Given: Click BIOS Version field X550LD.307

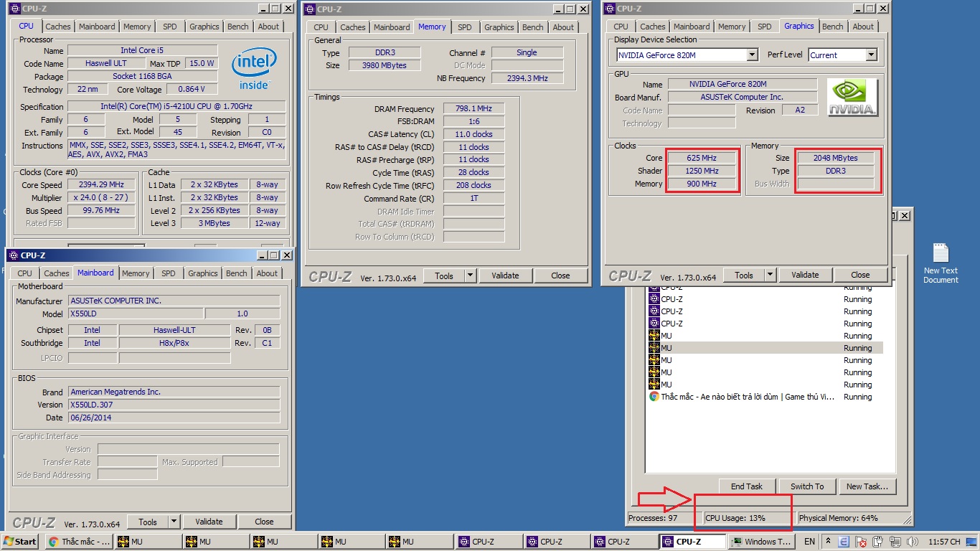Looking at the screenshot, I should [174, 405].
